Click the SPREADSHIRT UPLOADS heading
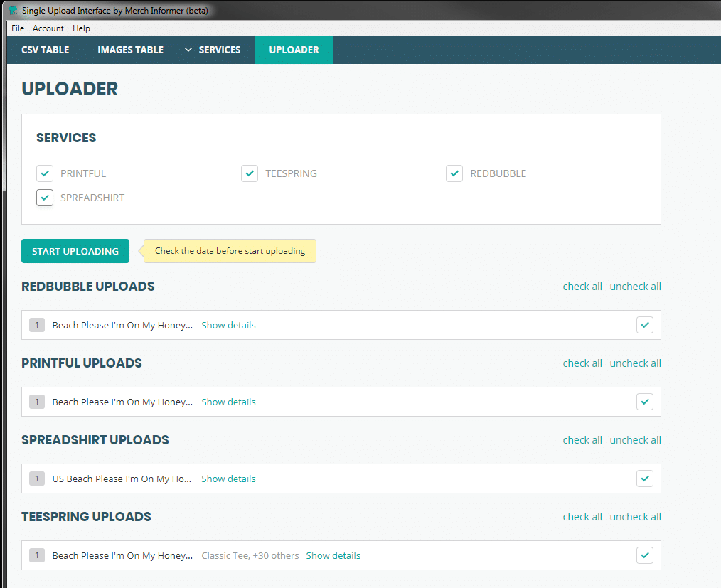This screenshot has height=588, width=721. tap(95, 440)
